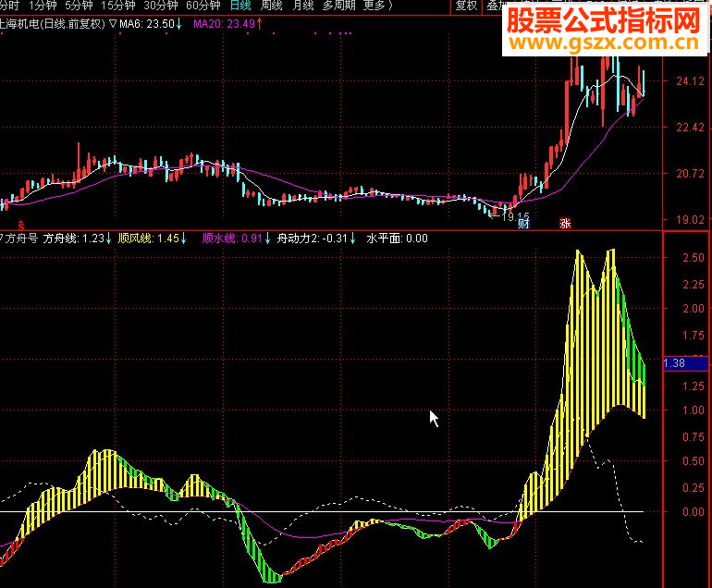
Task: Select the 30分钟 period tab
Action: coord(160,6)
